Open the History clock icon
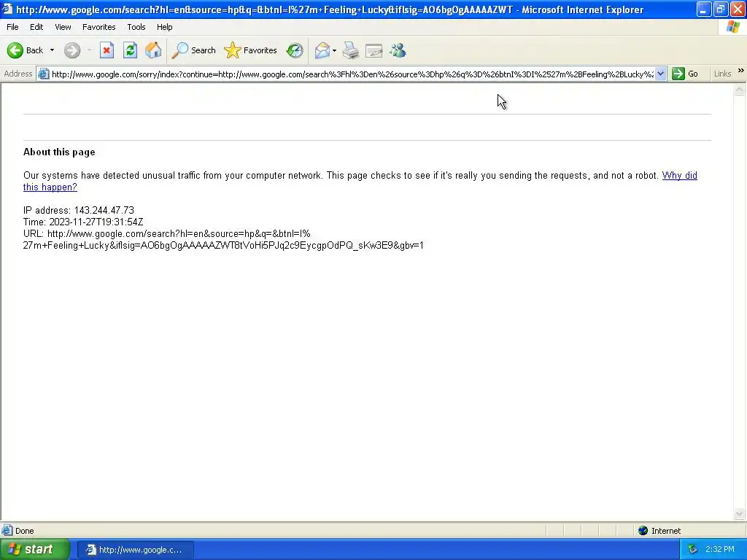 295,50
